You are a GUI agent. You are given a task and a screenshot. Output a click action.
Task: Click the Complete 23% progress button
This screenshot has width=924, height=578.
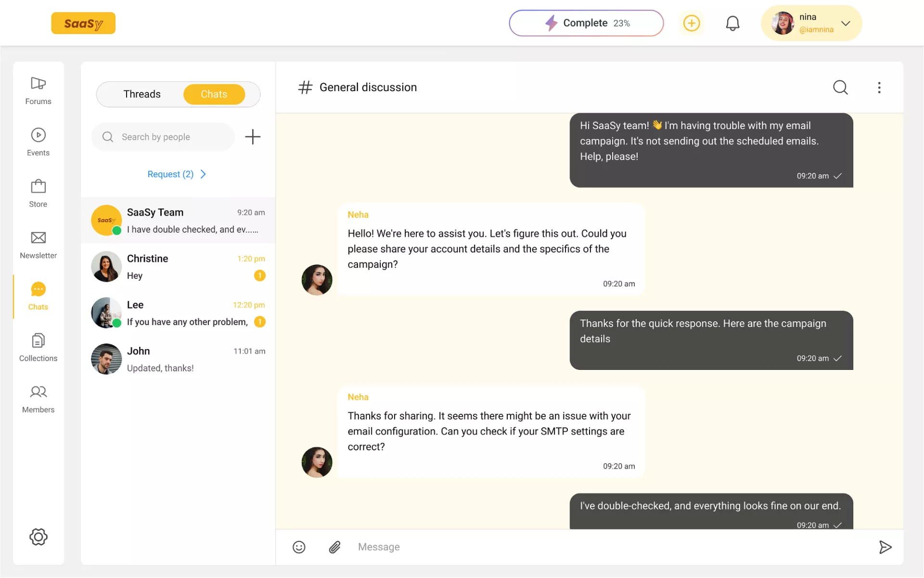pyautogui.click(x=586, y=23)
